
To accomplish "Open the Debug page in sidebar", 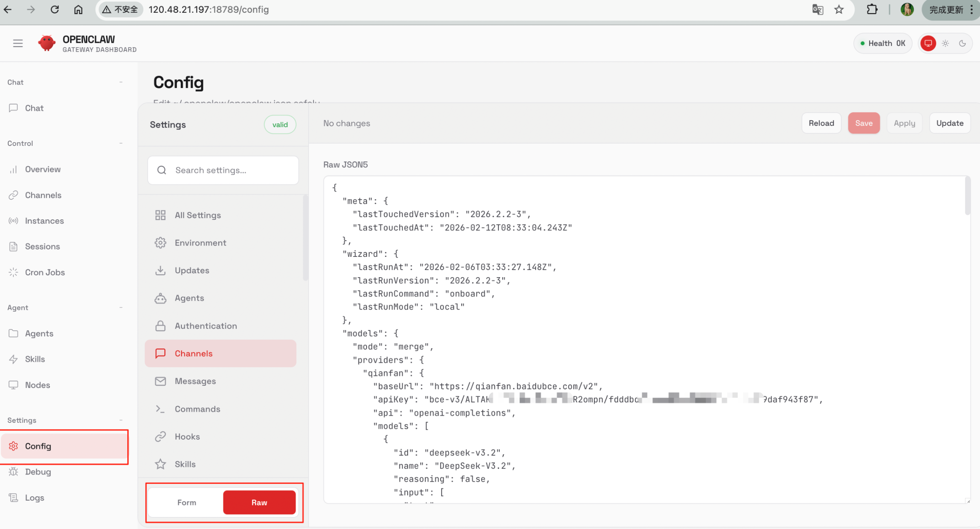I will point(38,472).
